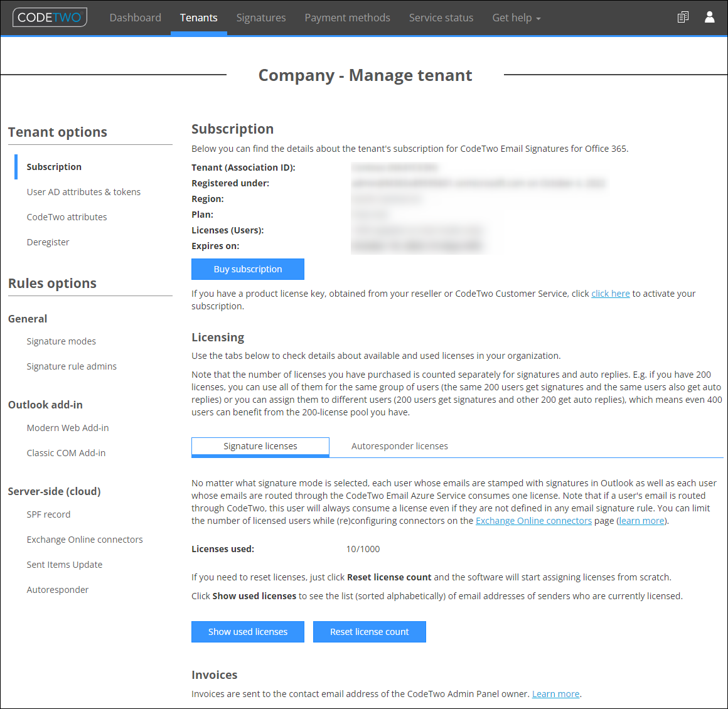Open Modern Web Add-in settings
728x709 pixels.
68,428
